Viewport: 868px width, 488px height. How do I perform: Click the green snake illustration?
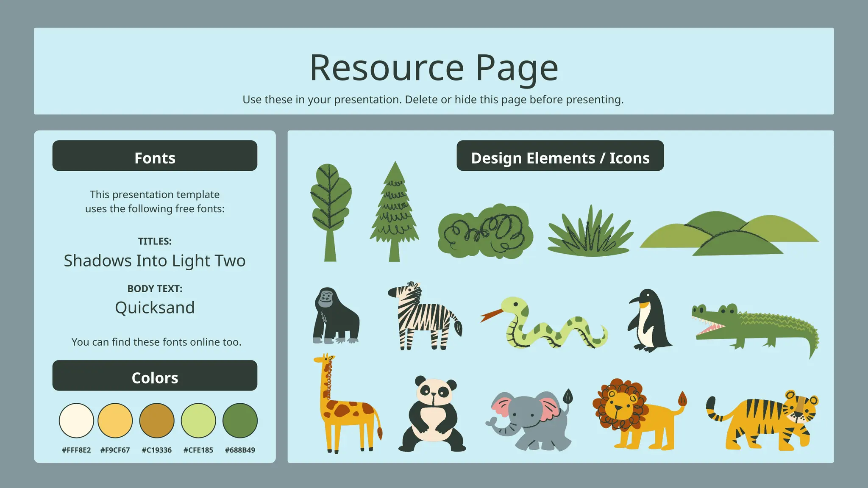coord(544,323)
